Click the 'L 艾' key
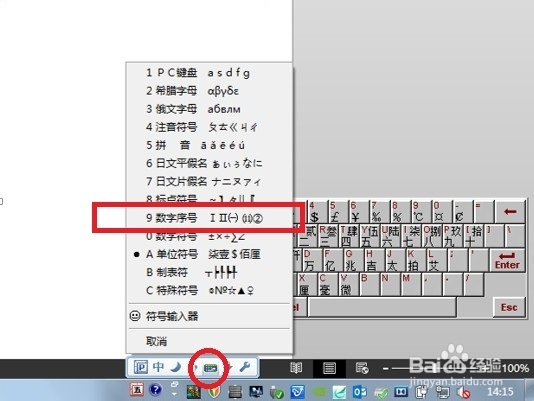534x401 pixels. tap(437, 260)
